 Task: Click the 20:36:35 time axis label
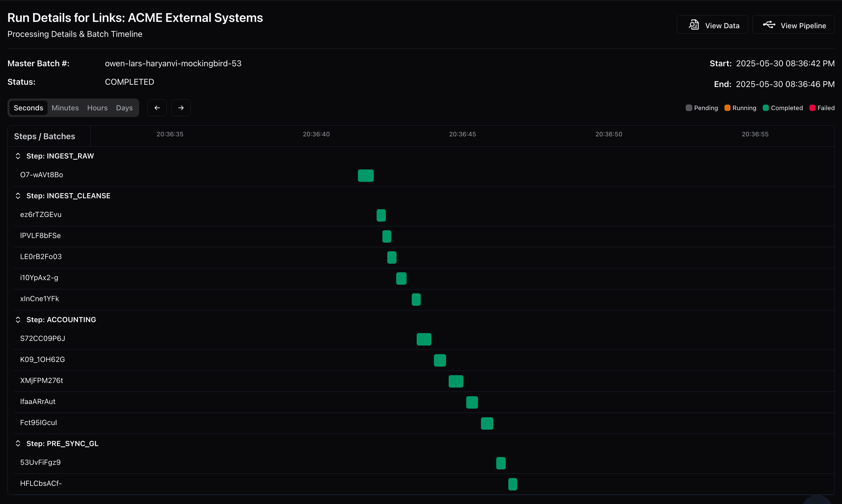pyautogui.click(x=170, y=134)
